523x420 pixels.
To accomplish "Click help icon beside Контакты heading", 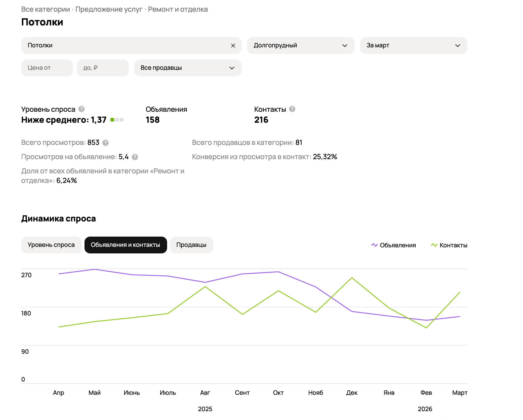I will [x=292, y=109].
